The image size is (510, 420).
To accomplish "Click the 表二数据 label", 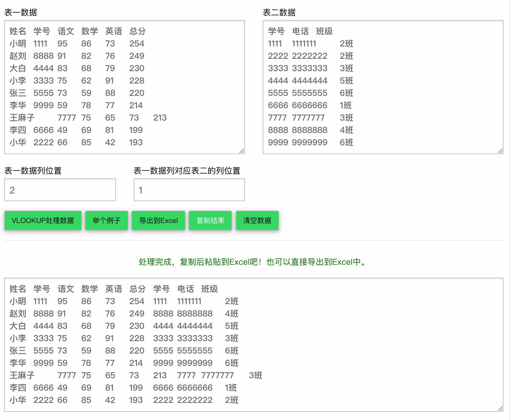I will (280, 13).
